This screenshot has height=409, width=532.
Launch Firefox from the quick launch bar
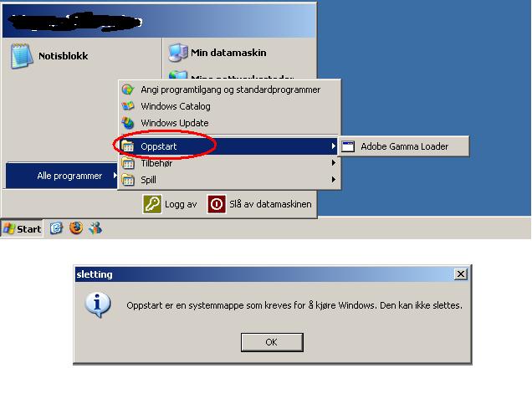pos(76,228)
